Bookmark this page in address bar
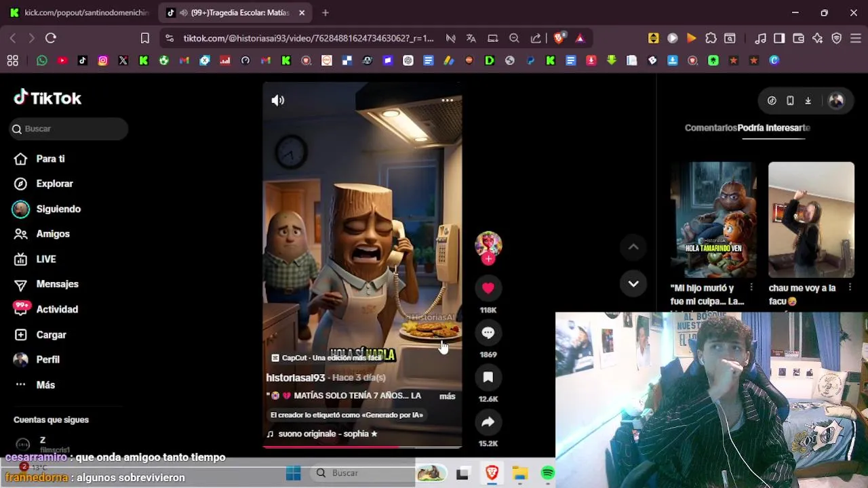Screen dimensions: 868x488 coord(144,38)
